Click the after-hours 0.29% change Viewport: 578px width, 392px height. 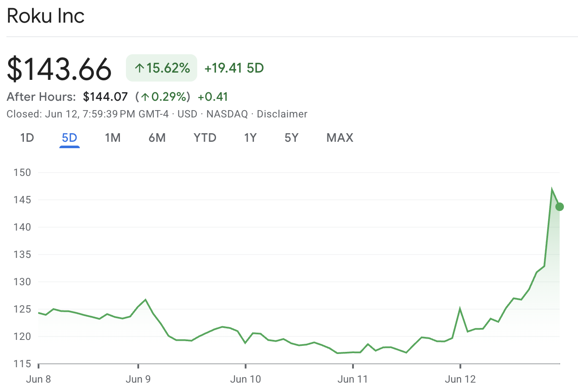click(163, 97)
